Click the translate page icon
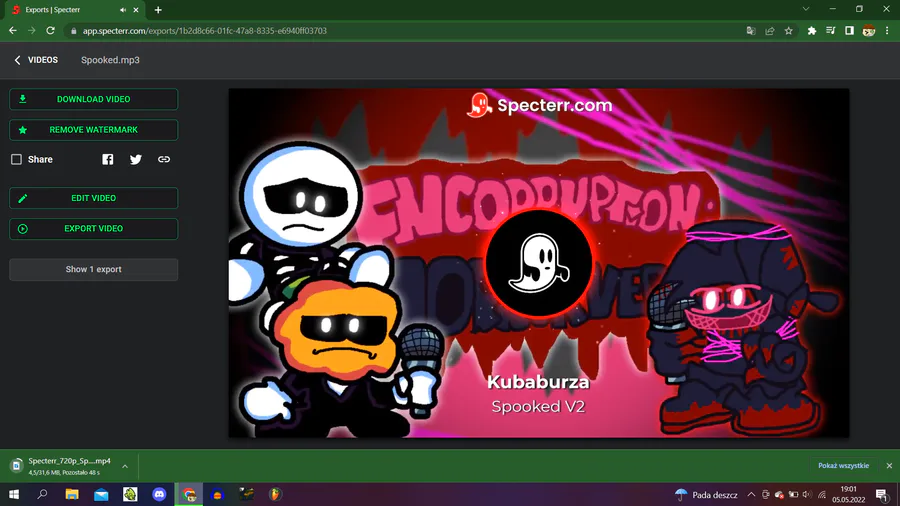 pyautogui.click(x=751, y=30)
